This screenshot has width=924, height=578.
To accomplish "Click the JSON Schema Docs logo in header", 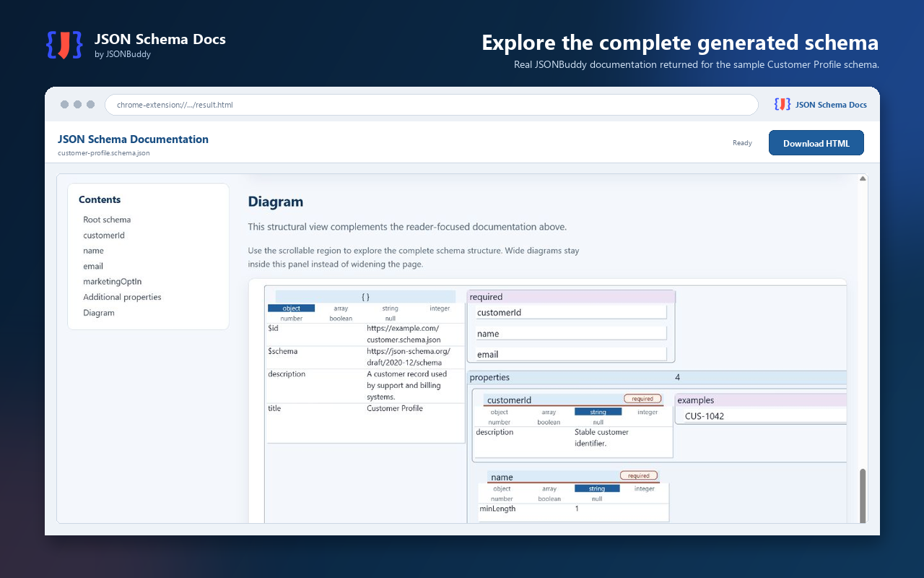I will click(x=64, y=46).
